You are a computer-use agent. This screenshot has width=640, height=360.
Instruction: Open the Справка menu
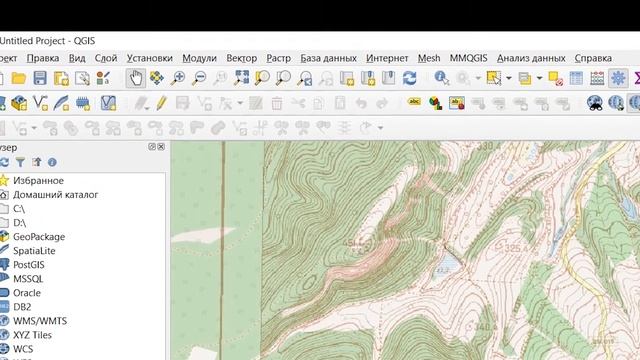[x=593, y=58]
